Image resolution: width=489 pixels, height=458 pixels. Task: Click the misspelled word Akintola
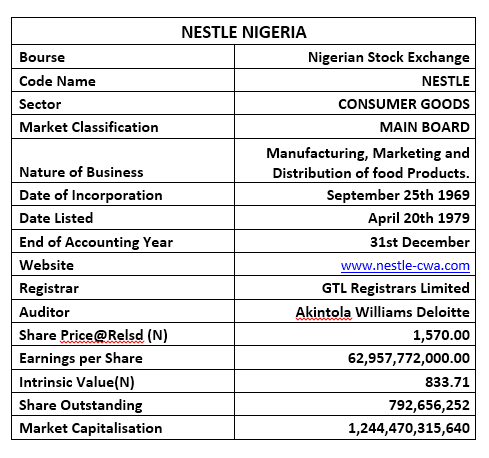click(x=323, y=312)
